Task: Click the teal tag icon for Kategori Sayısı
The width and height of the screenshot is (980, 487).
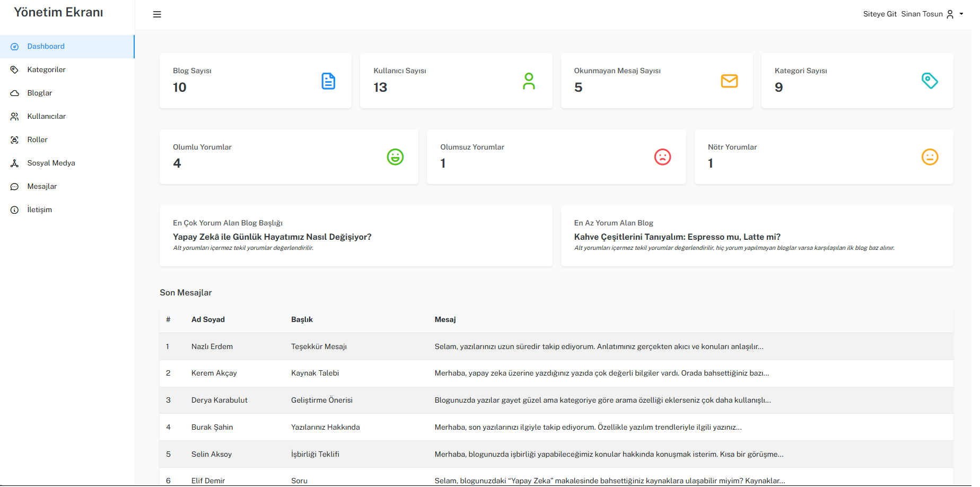Action: click(930, 81)
